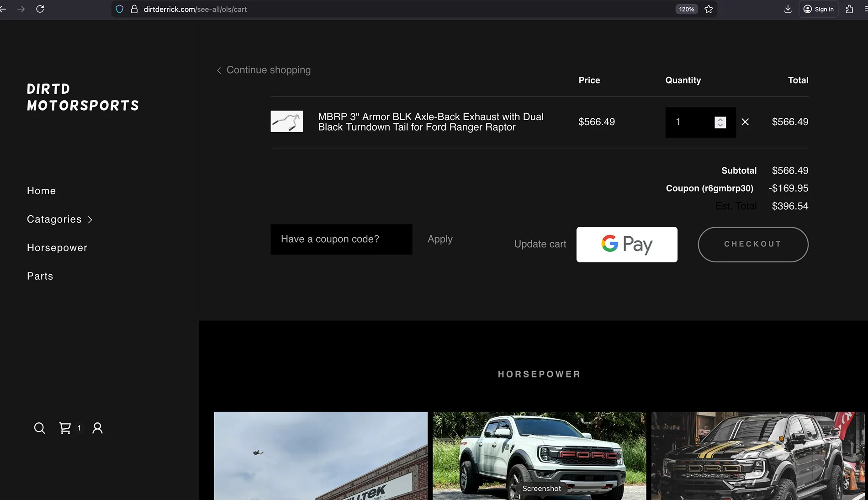Viewport: 868px width, 500px height.
Task: Select the Coupon (r6gmbrp30) label
Action: [709, 188]
